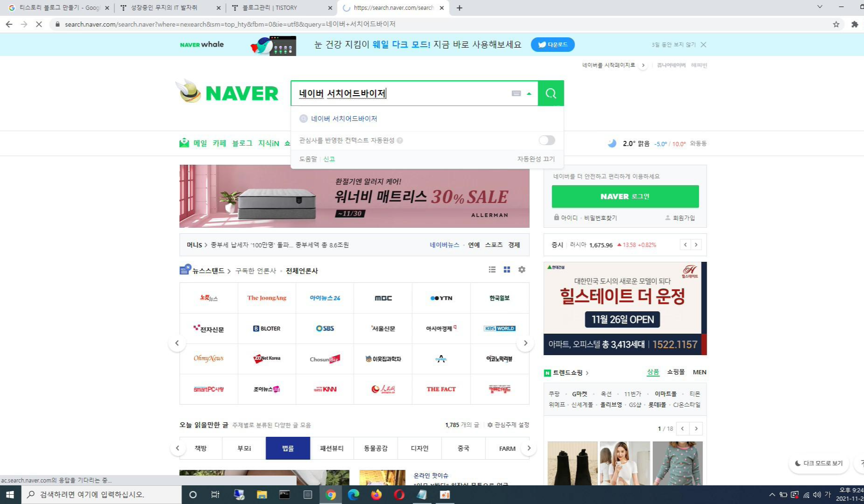
Task: Select the suggestion 네이버 서치어드바이저
Action: (x=344, y=119)
